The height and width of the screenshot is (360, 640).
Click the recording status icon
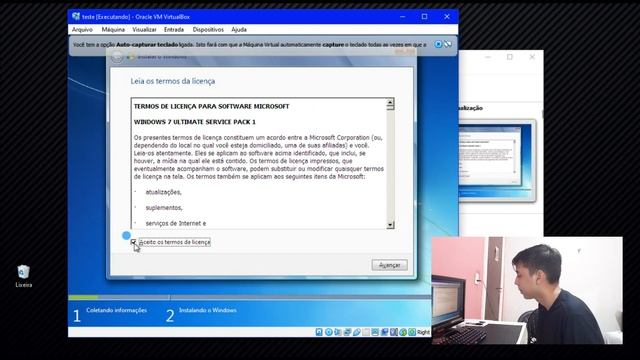click(x=385, y=332)
